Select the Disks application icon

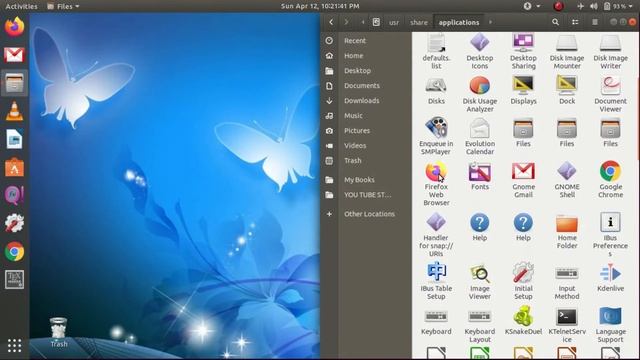(x=436, y=86)
